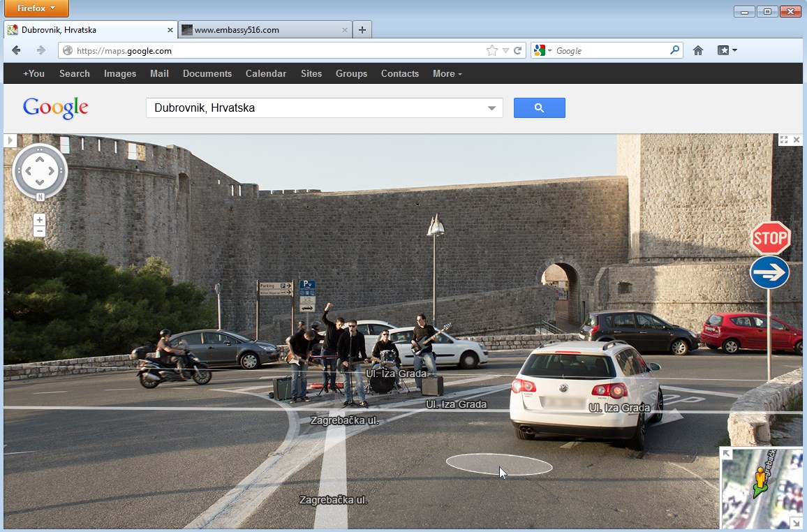Open search suggestions via the search box arrow

(x=493, y=108)
